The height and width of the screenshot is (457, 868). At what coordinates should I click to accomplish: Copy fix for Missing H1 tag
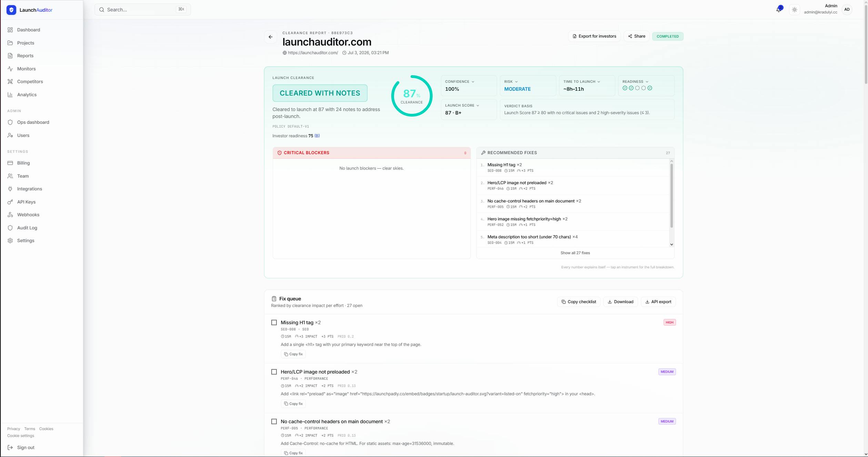click(x=293, y=354)
